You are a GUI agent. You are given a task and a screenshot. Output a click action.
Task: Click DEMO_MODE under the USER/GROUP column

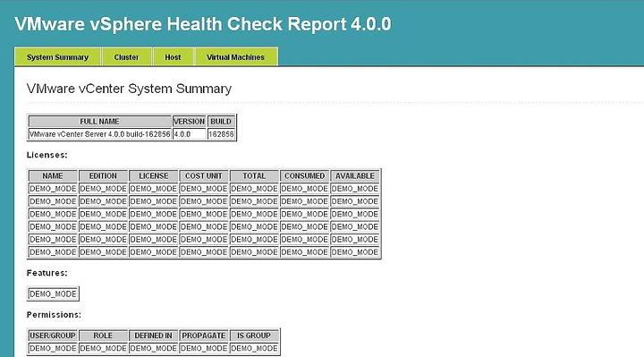53,348
